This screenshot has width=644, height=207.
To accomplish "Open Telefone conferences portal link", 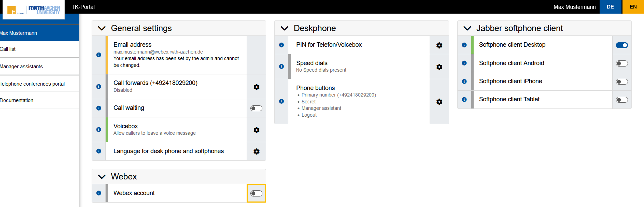I will 32,84.
